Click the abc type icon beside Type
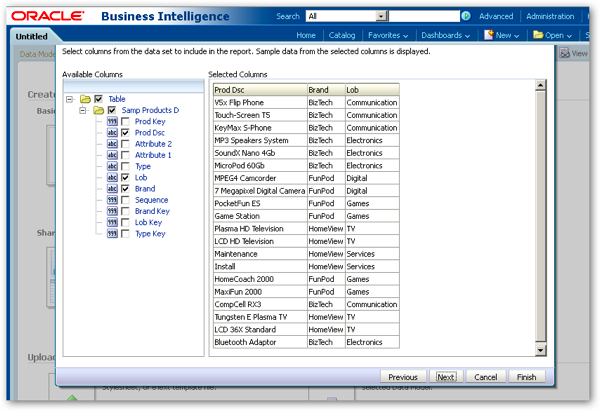600x411 pixels. [112, 166]
